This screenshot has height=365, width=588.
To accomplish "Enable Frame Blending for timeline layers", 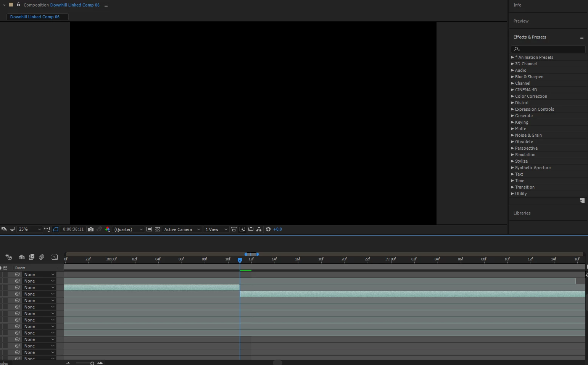I will (x=32, y=257).
